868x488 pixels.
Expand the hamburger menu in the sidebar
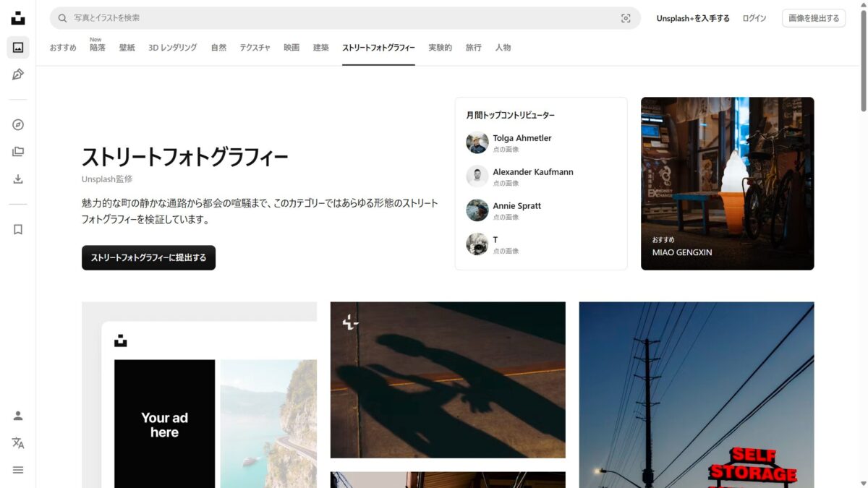point(18,470)
